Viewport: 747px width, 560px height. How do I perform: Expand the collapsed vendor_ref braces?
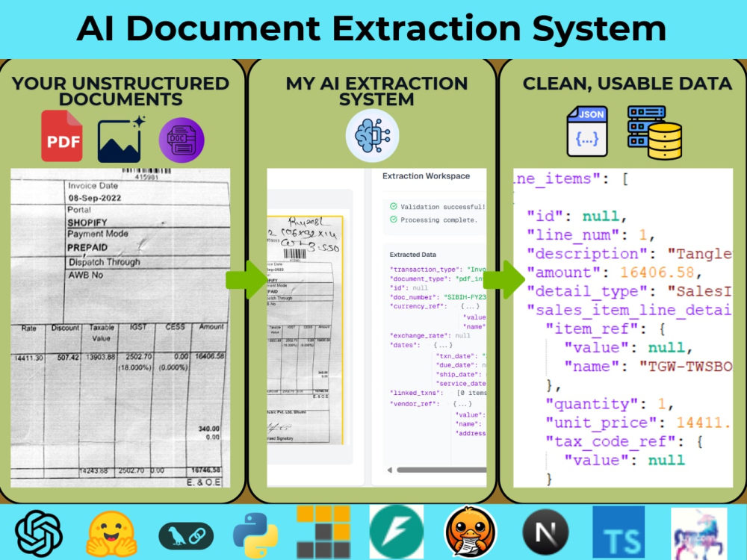(x=462, y=404)
